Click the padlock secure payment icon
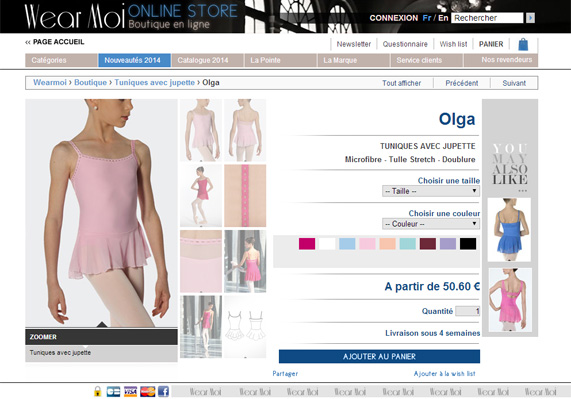This screenshot has height=399, width=571. tap(97, 391)
